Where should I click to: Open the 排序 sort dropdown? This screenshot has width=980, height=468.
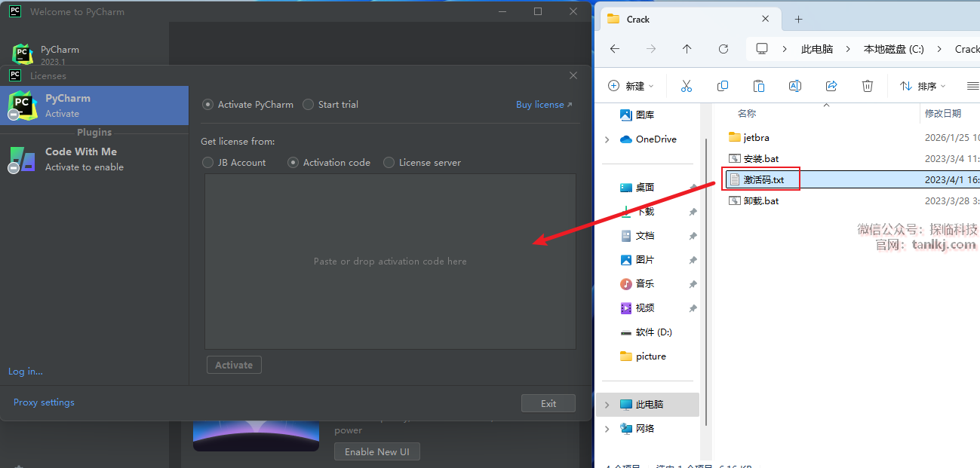(x=923, y=86)
